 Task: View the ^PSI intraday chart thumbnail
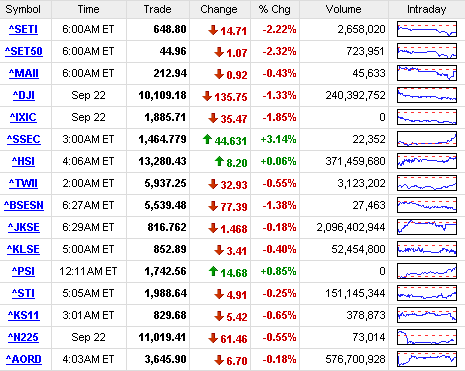[427, 271]
